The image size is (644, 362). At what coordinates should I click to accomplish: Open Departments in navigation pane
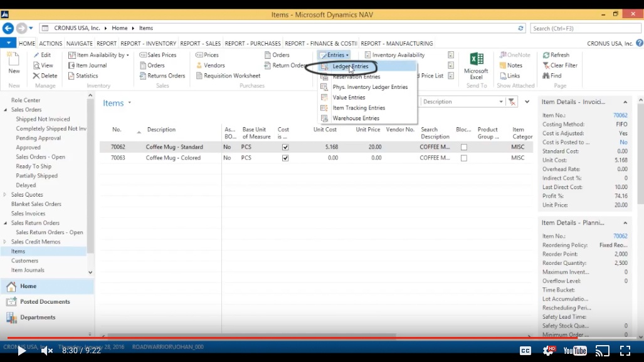click(x=38, y=318)
